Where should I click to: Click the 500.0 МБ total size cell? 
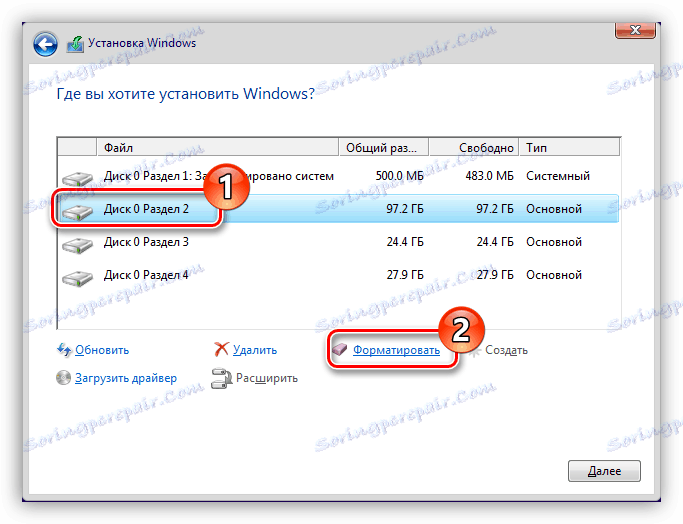click(x=399, y=176)
